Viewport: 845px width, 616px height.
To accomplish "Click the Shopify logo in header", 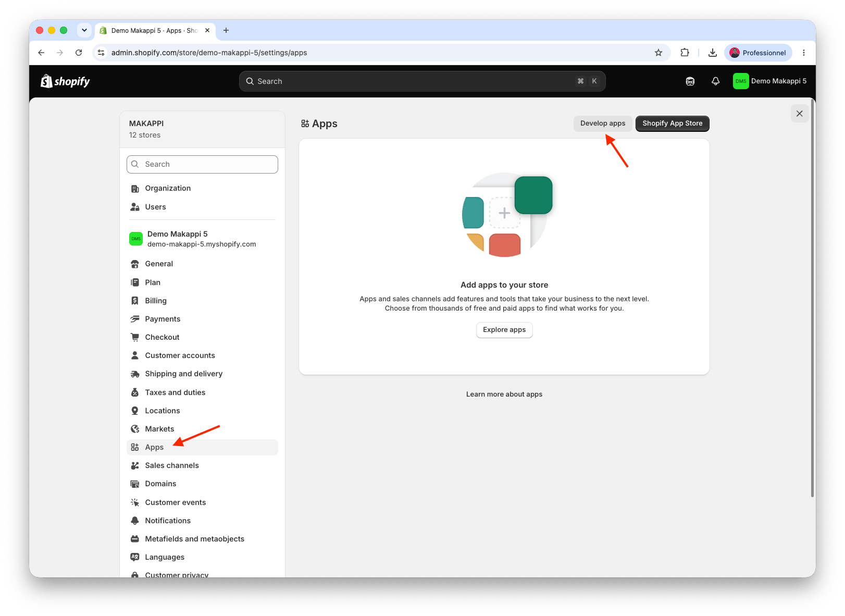I will click(x=65, y=81).
